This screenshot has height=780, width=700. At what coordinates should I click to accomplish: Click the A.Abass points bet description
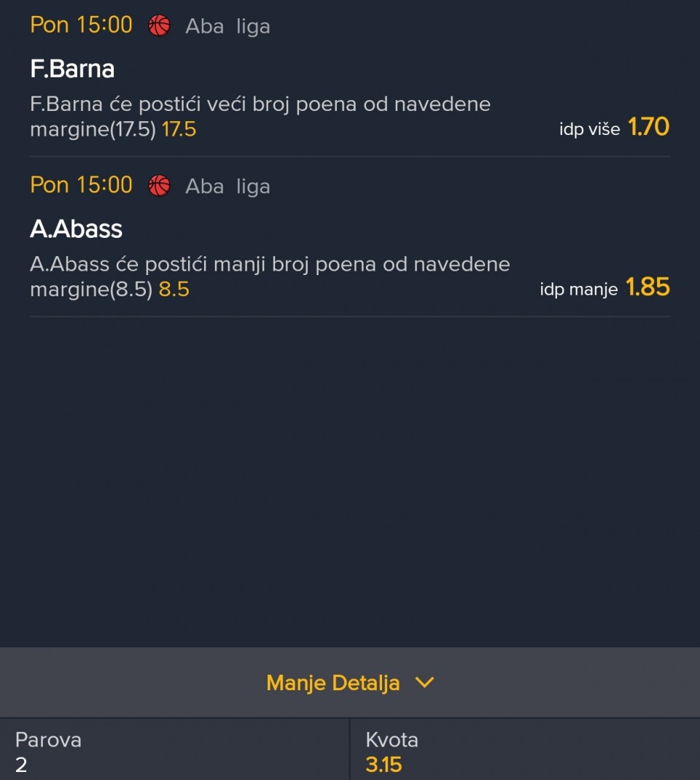pyautogui.click(x=270, y=264)
